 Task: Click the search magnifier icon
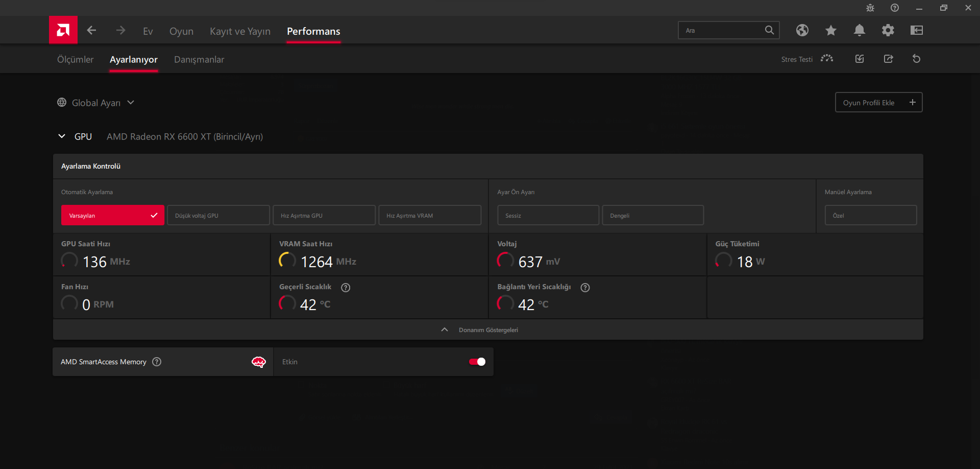tap(769, 30)
